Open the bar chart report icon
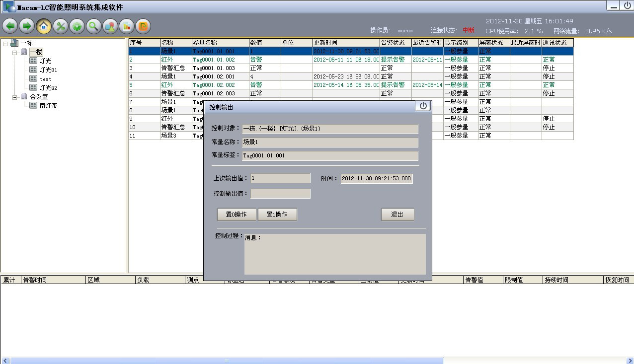Image resolution: width=634 pixels, height=364 pixels. (x=126, y=26)
